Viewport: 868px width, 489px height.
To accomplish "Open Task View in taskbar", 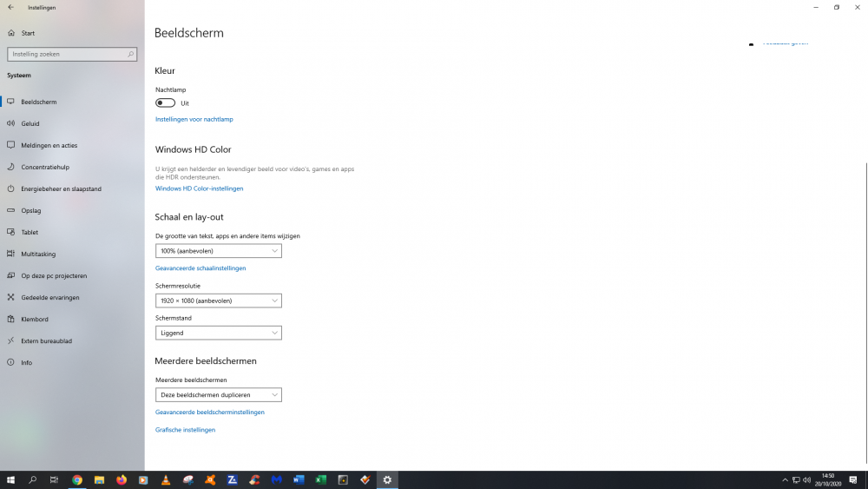I will point(54,479).
